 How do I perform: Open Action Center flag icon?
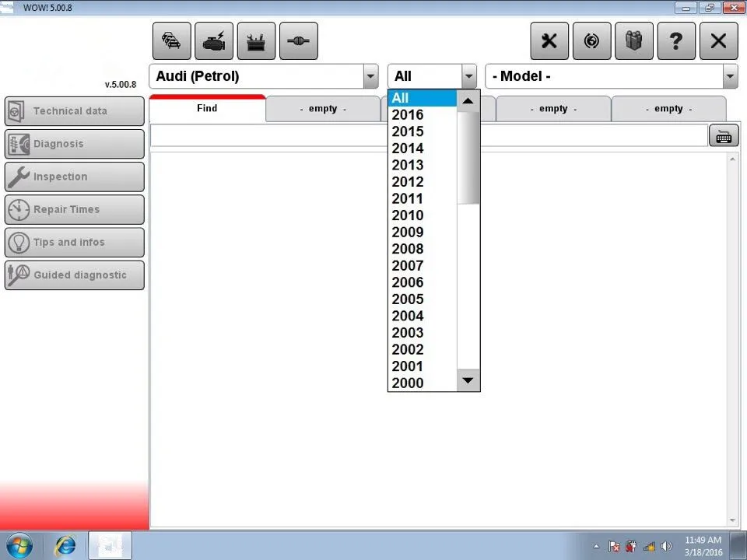[614, 546]
